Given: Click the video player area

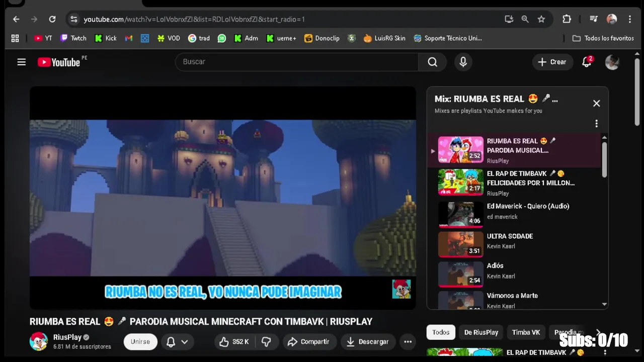Looking at the screenshot, I should click(x=223, y=198).
